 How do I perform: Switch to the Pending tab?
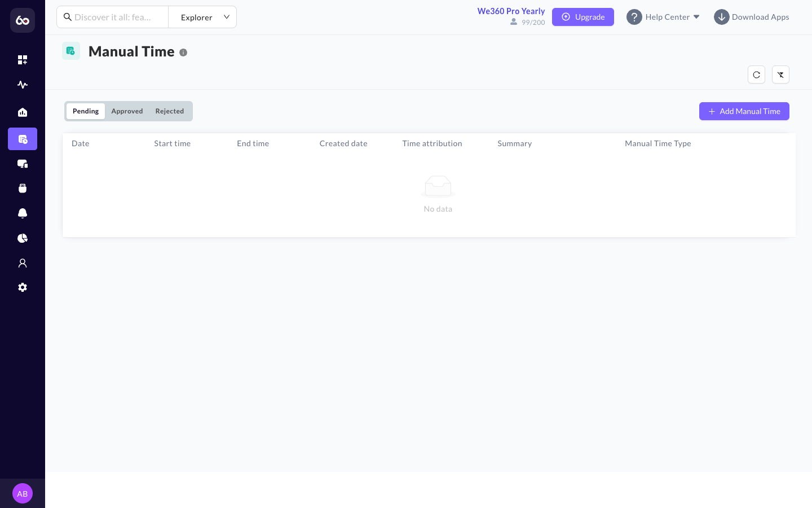pos(86,111)
